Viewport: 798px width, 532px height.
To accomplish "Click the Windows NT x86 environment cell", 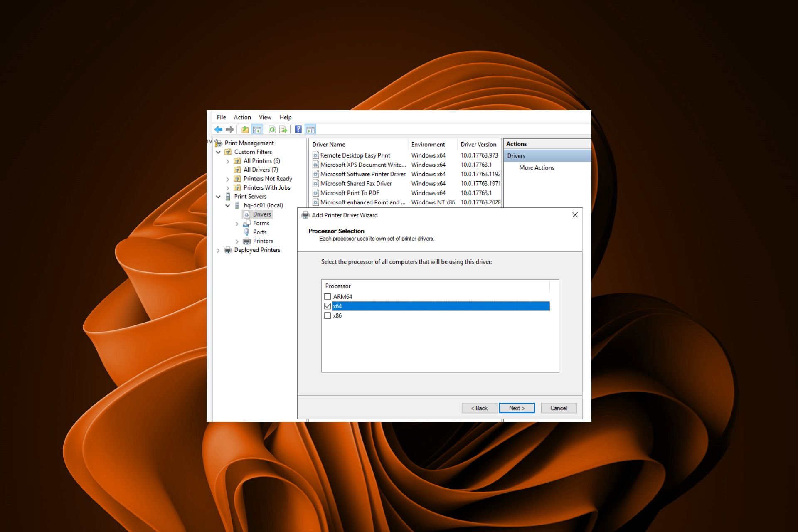I will pyautogui.click(x=433, y=202).
